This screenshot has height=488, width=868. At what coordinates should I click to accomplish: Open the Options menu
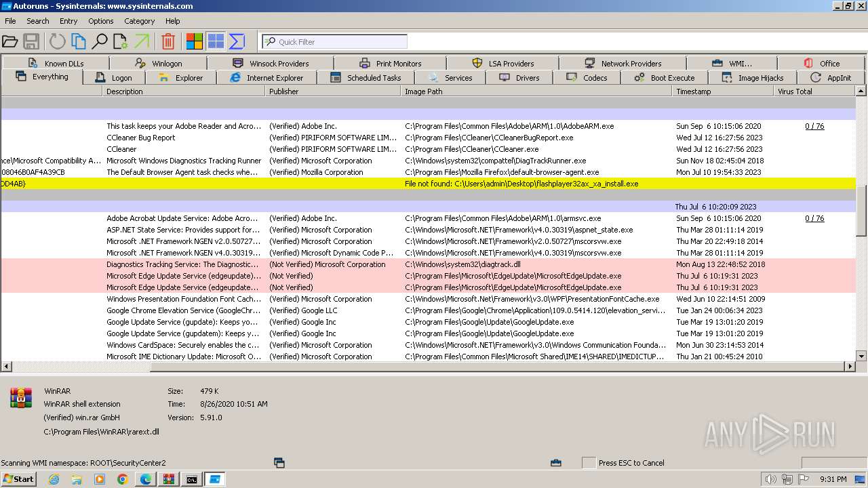101,21
